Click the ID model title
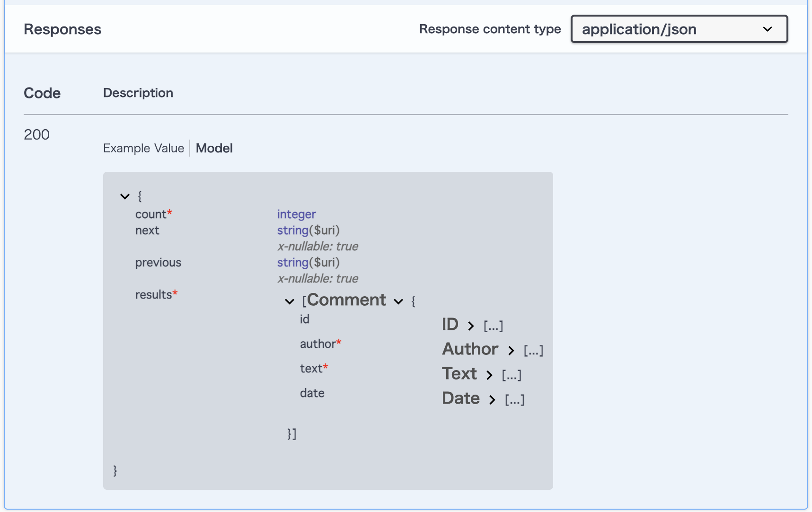The height and width of the screenshot is (512, 812). (x=450, y=324)
